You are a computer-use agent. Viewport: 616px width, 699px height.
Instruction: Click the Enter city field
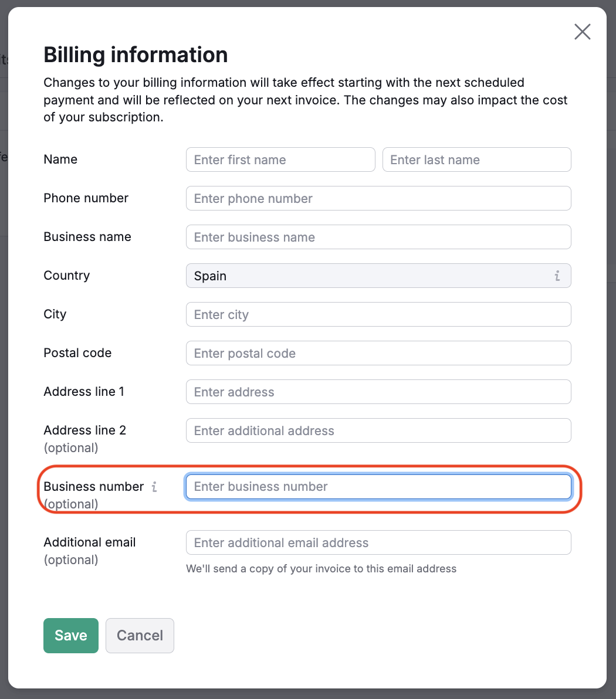coord(378,314)
